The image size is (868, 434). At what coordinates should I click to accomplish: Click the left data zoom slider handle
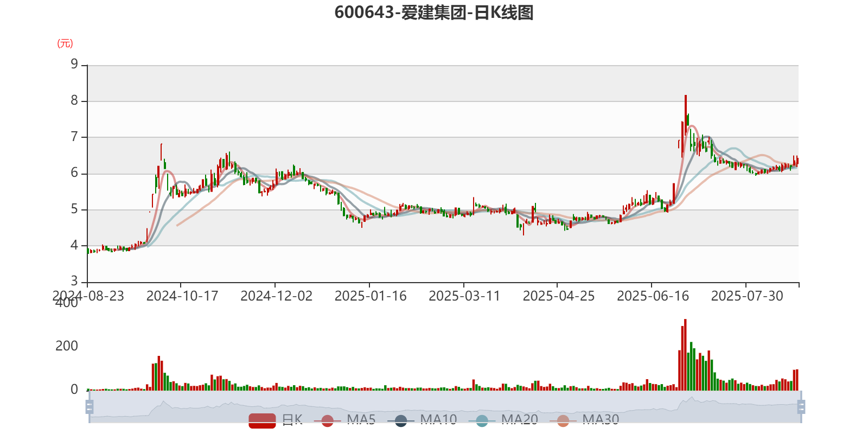90,407
